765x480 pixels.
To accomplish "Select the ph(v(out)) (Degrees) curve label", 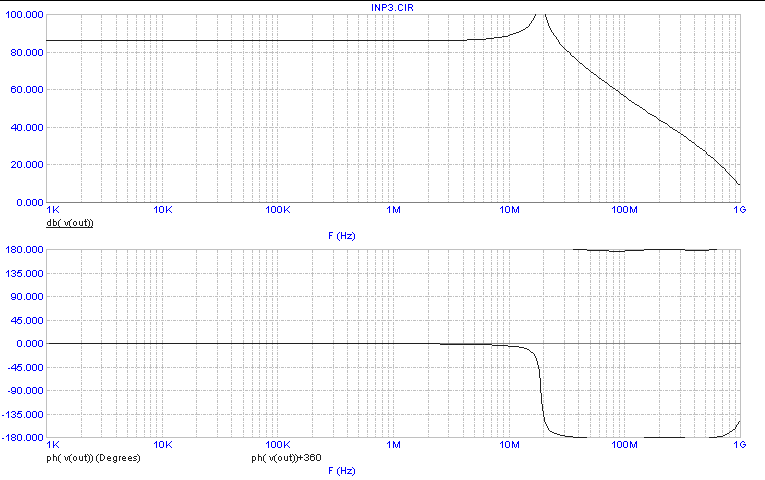I will [x=93, y=458].
